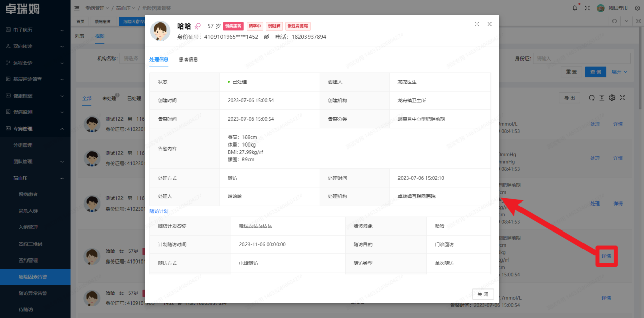Toggle the gender icon next to patient name 哈哈
The image size is (644, 318).
197,25
